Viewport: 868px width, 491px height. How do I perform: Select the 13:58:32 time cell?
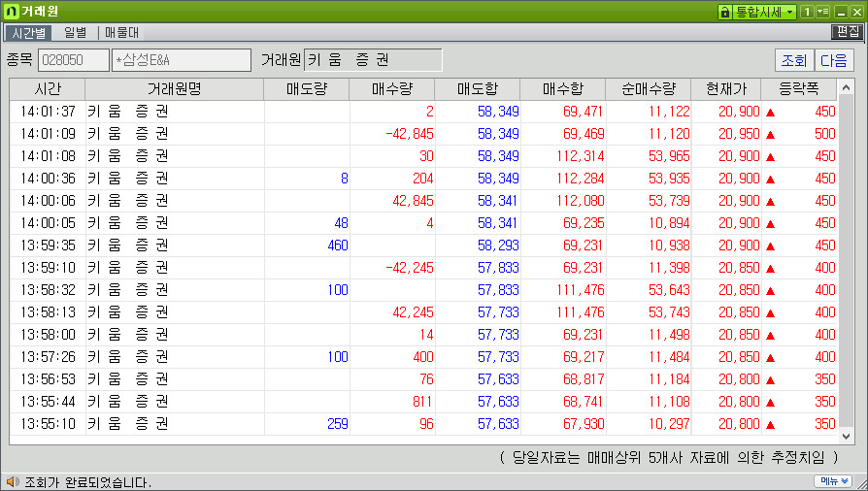tap(48, 289)
